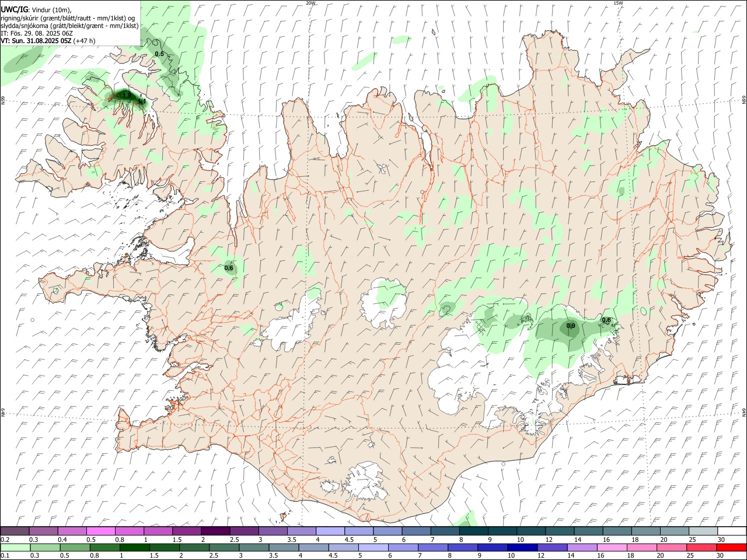Viewport: 747px width, 560px height.
Task: Select top-row legend swatch starting at 6
Action: click(416, 531)
